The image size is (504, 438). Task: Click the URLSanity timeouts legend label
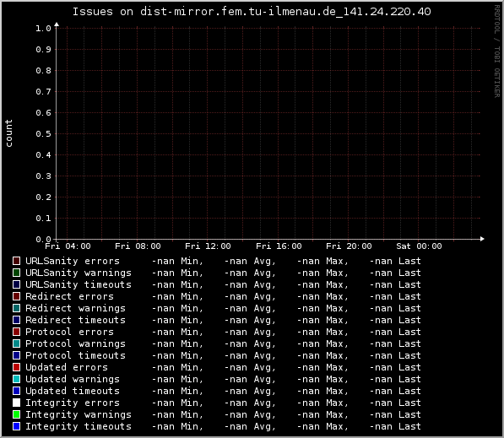point(79,284)
